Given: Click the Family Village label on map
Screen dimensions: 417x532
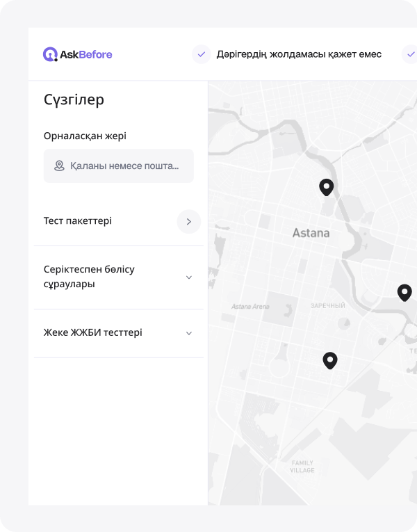Looking at the screenshot, I should pos(302,467).
